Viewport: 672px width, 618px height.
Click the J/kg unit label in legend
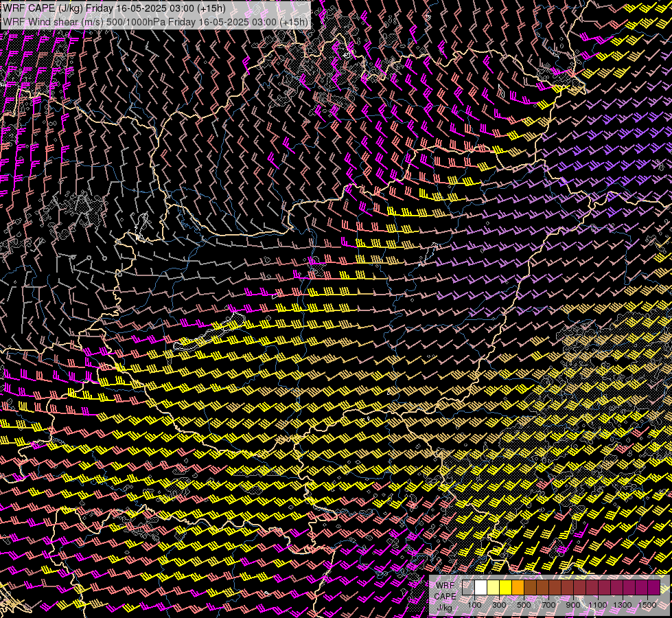click(x=445, y=608)
